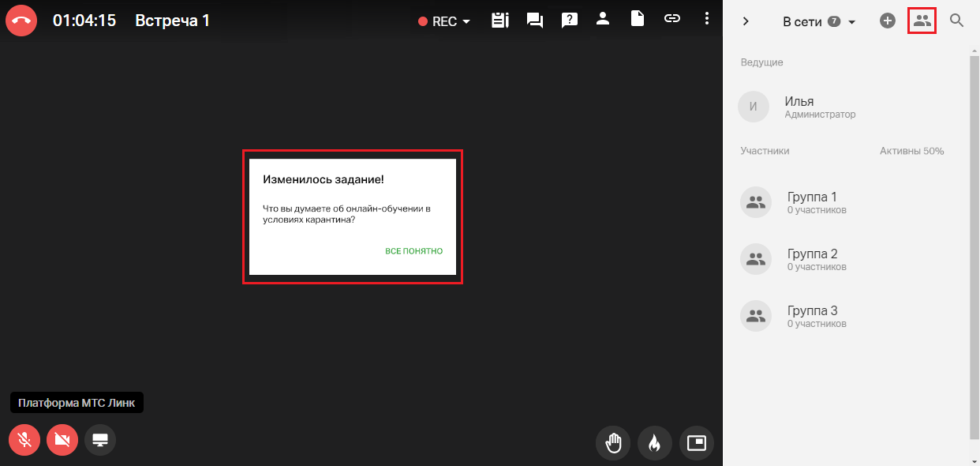Screen dimensions: 980x466
Task: Click the Группа 2 group icon
Action: tap(756, 259)
